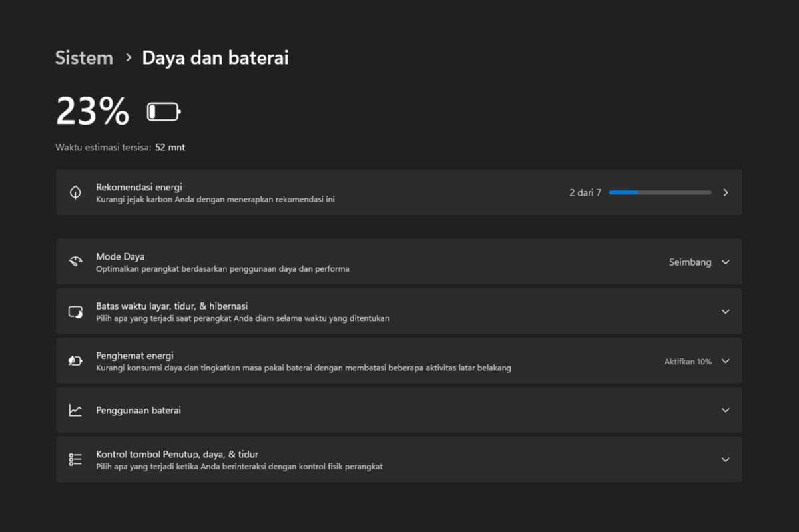The image size is (799, 532).
Task: Click the 2 dari 7 recommendations counter
Action: pos(585,192)
